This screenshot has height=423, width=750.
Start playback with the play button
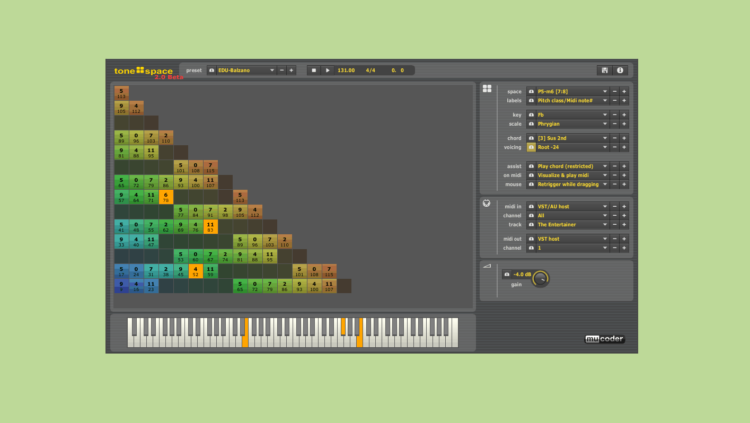(x=328, y=70)
